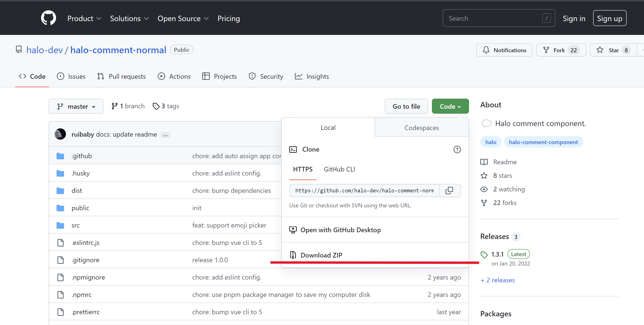Viewport: 644px width, 325px height.
Task: Star the repository
Action: [x=613, y=50]
